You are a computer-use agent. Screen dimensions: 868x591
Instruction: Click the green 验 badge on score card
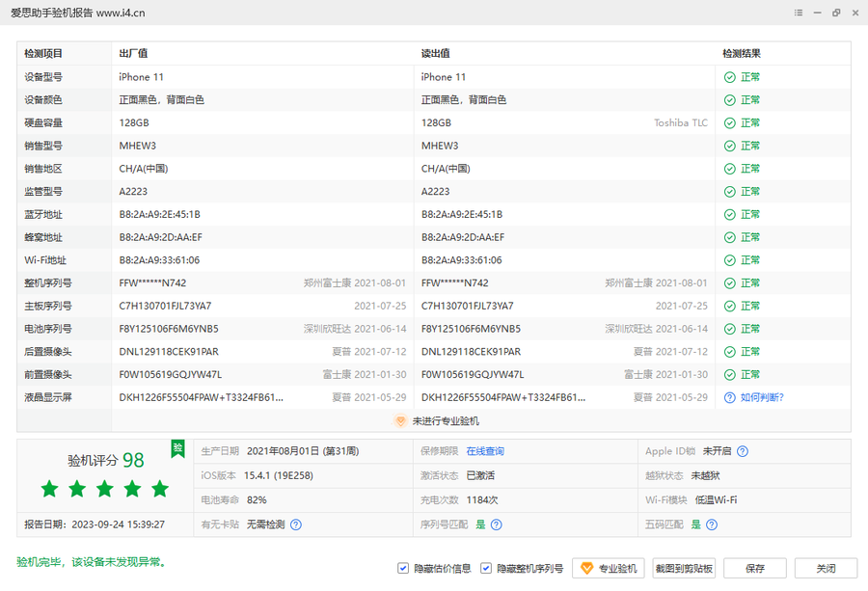click(177, 448)
